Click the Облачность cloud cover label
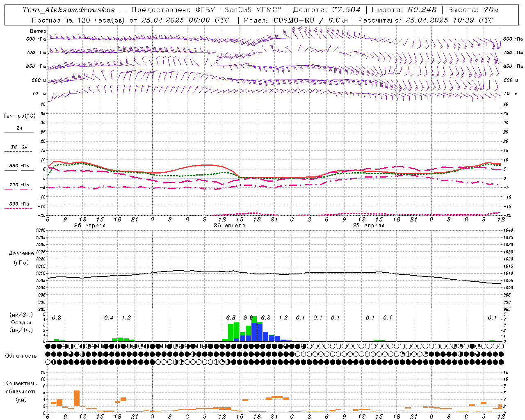This screenshot has height=420, width=525. click(21, 356)
